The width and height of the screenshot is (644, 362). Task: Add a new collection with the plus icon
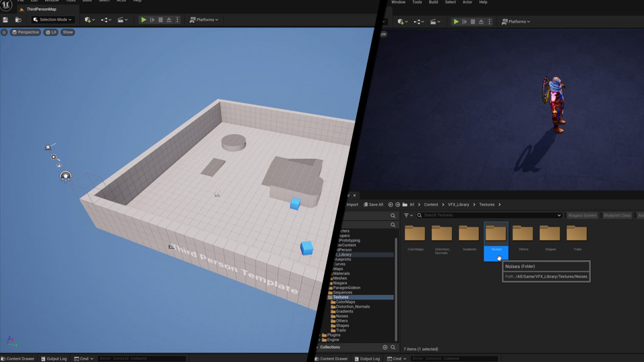point(385,347)
